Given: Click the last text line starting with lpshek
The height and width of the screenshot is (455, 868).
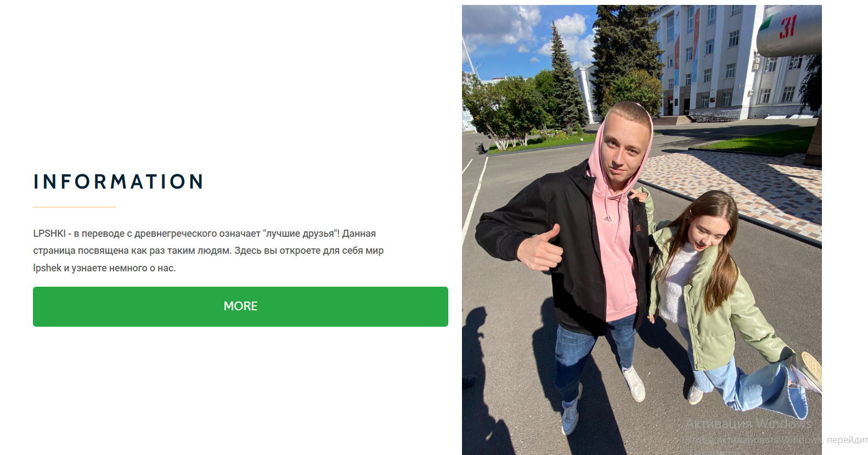Looking at the screenshot, I should pos(104,268).
